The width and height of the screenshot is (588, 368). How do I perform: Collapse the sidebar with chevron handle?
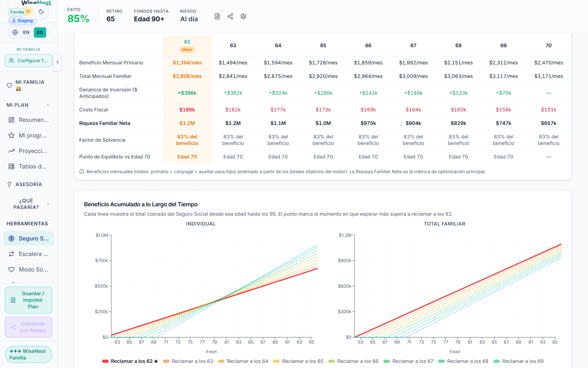point(58,62)
